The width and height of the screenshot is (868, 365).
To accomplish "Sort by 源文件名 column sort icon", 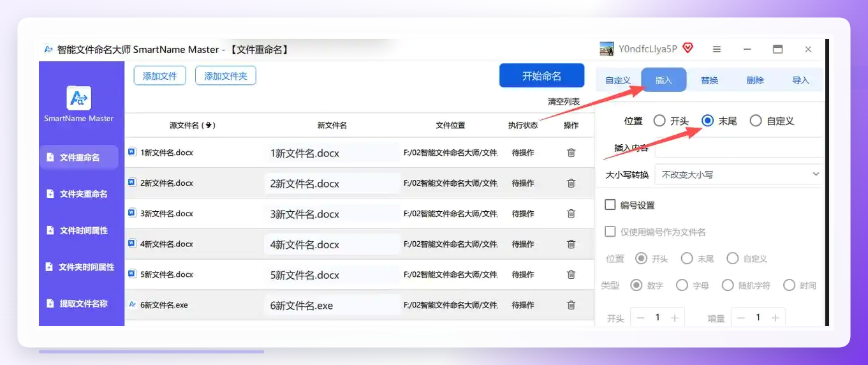I will point(209,126).
